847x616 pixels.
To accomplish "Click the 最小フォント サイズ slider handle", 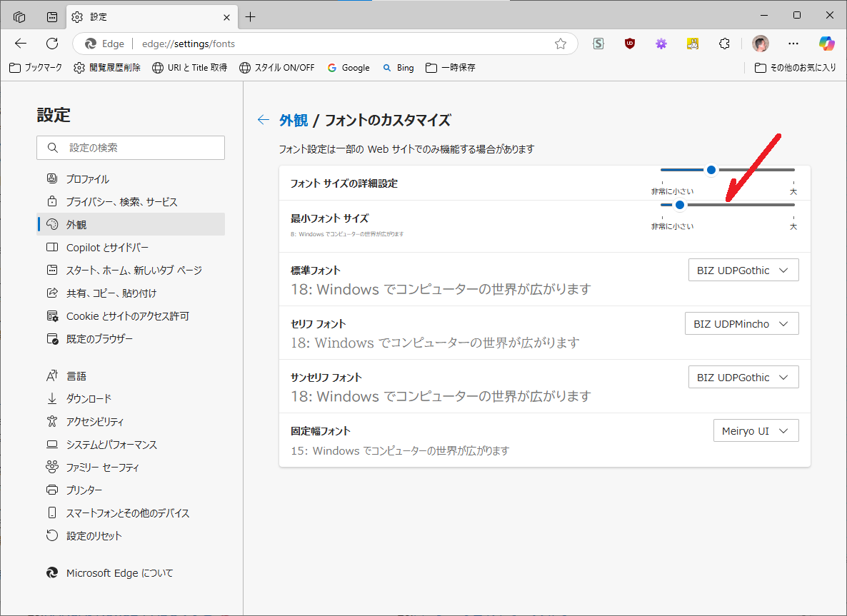I will [680, 205].
